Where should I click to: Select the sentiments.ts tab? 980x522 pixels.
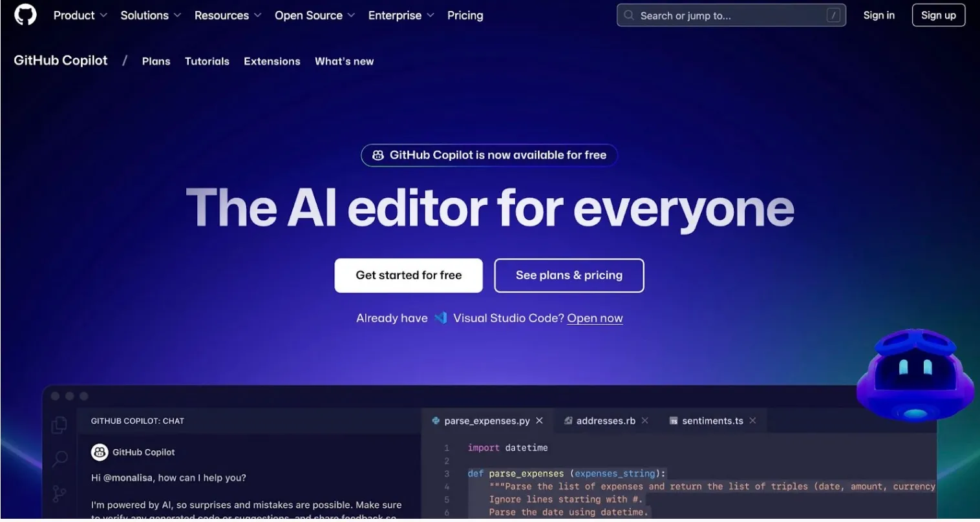712,421
